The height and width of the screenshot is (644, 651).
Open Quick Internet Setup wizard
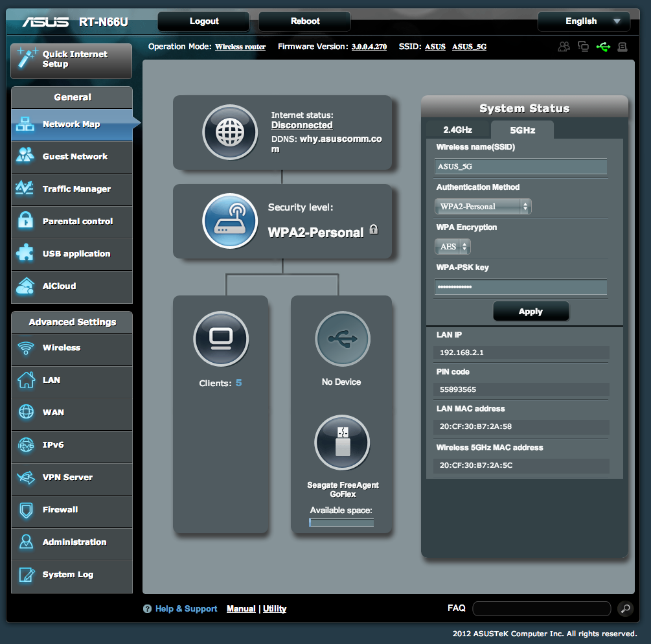point(71,61)
